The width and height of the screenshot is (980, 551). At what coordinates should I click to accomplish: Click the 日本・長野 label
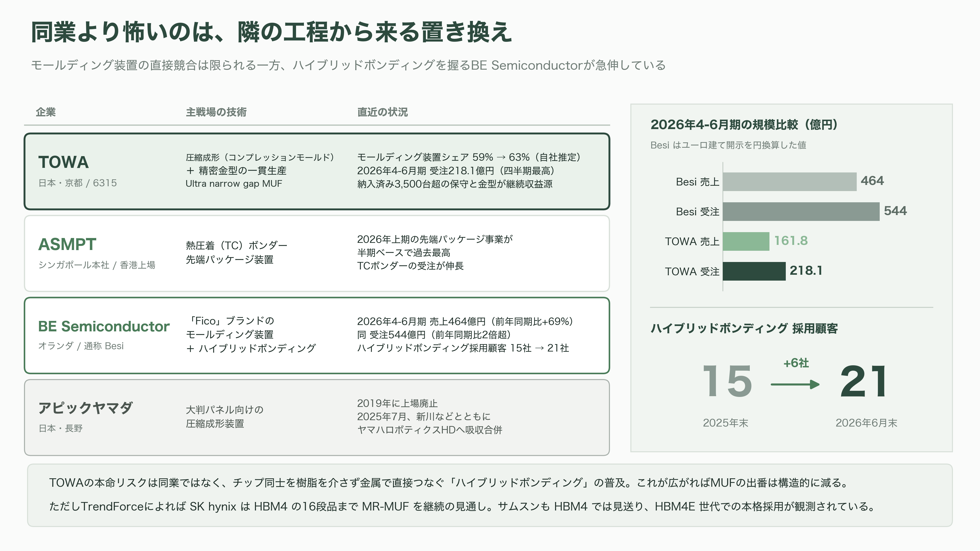click(x=60, y=429)
